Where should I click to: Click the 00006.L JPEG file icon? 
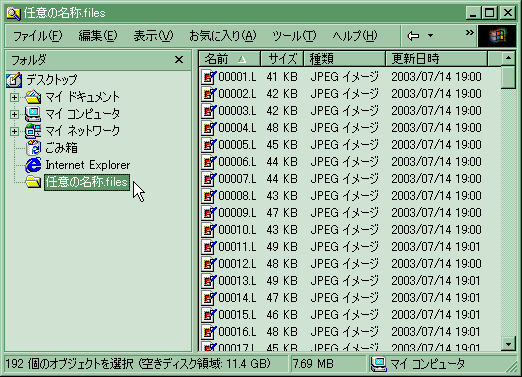click(209, 162)
